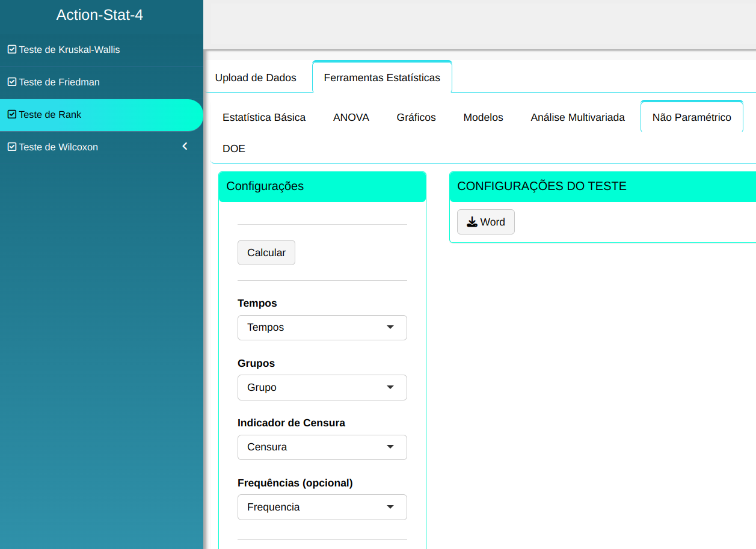Click the download icon on Word button
This screenshot has width=756, height=549.
(x=472, y=222)
